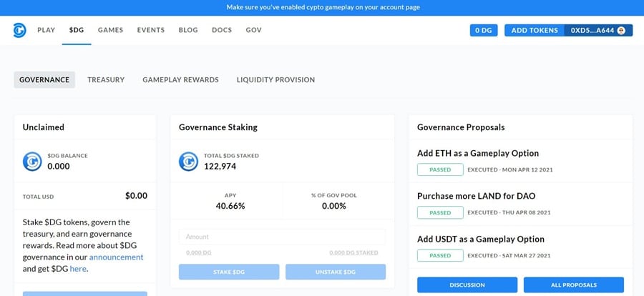The height and width of the screenshot is (296, 644).
Task: Open the BLOG page from navbar
Action: click(188, 30)
